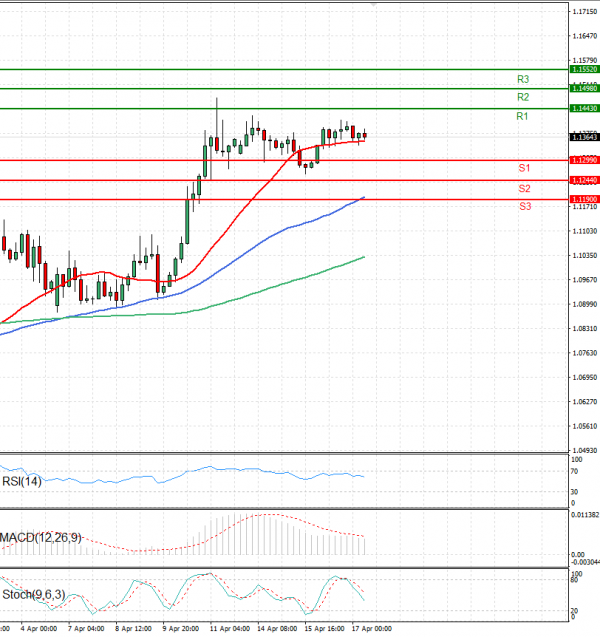The width and height of the screenshot is (600, 637).
Task: Click the 1.15520 price tag
Action: 583,69
